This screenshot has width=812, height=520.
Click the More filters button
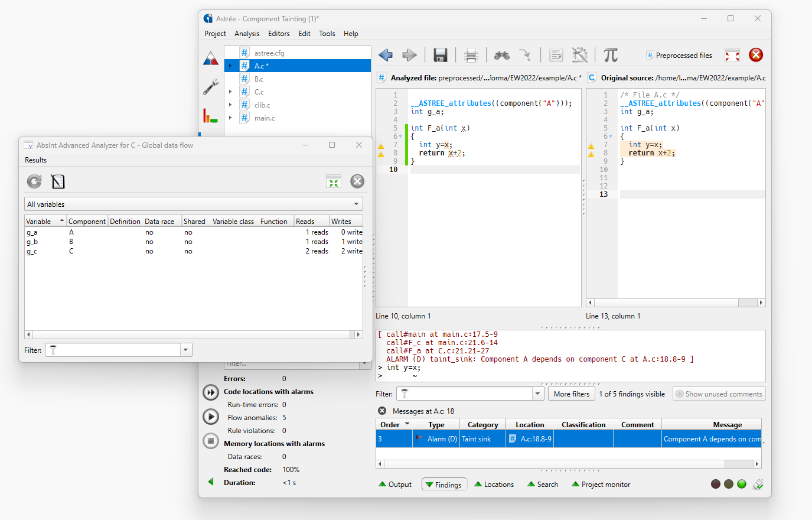[x=572, y=394]
